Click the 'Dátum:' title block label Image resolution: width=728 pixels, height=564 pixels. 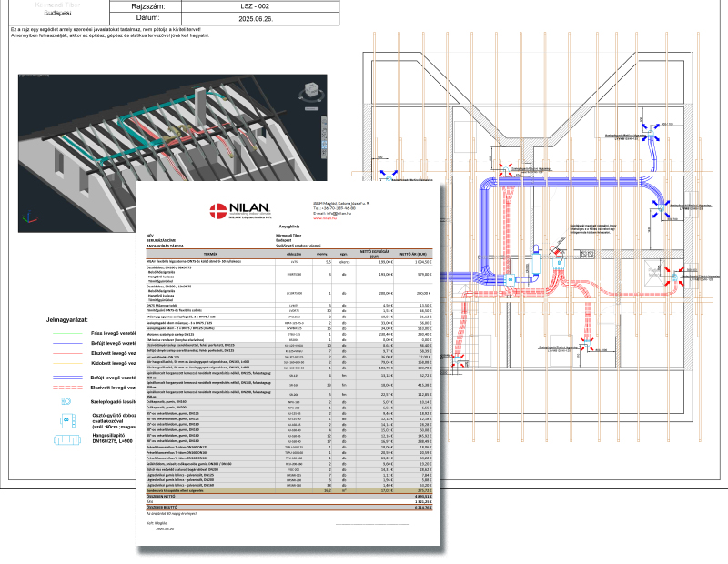click(x=147, y=17)
